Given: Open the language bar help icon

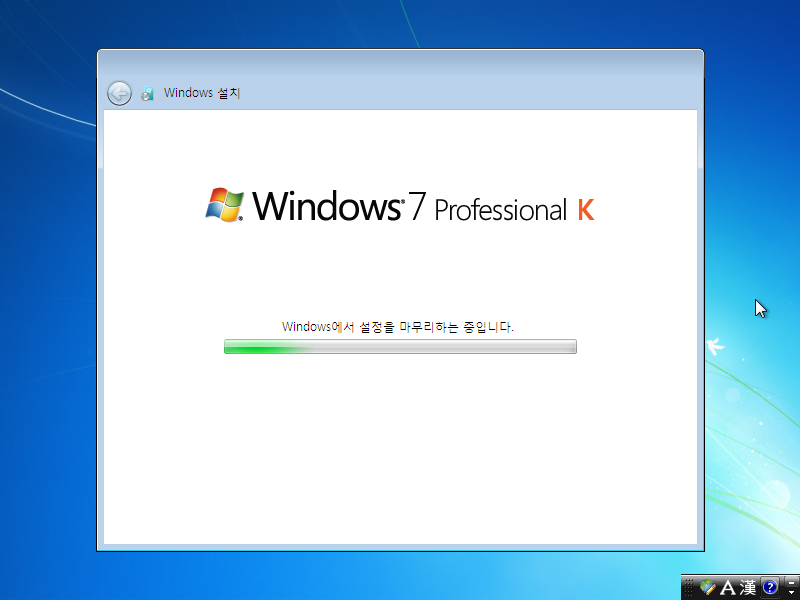Looking at the screenshot, I should point(770,587).
